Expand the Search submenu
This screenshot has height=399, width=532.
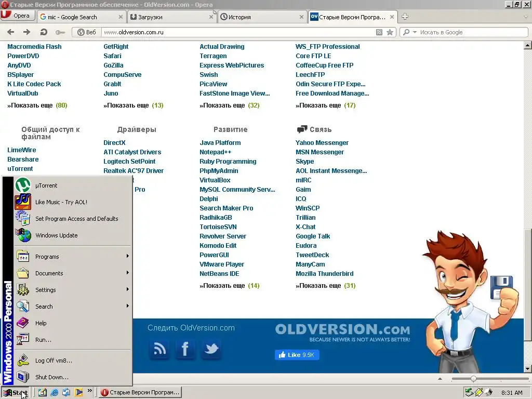(x=73, y=307)
